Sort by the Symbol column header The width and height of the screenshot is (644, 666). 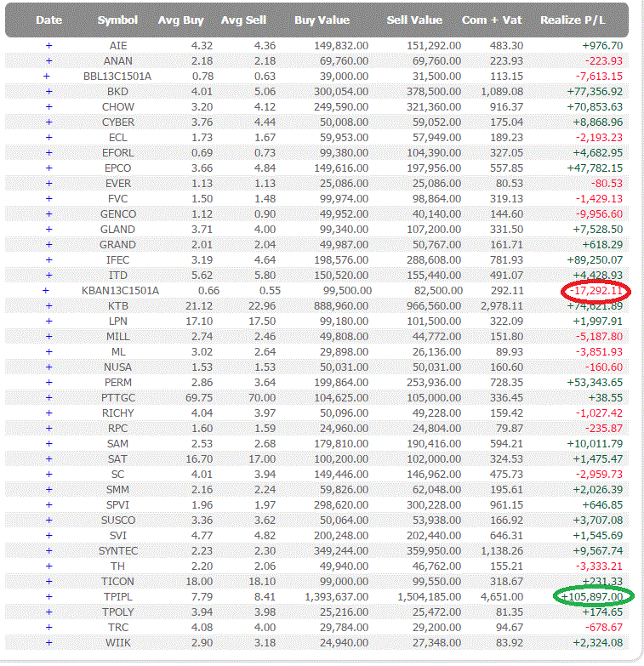coord(117,20)
